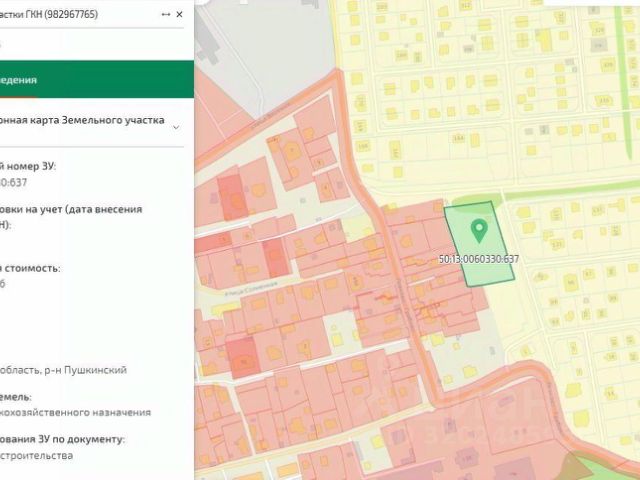Expand the 'карта Земельного участка' section chevron
The height and width of the screenshot is (480, 640).
176,127
